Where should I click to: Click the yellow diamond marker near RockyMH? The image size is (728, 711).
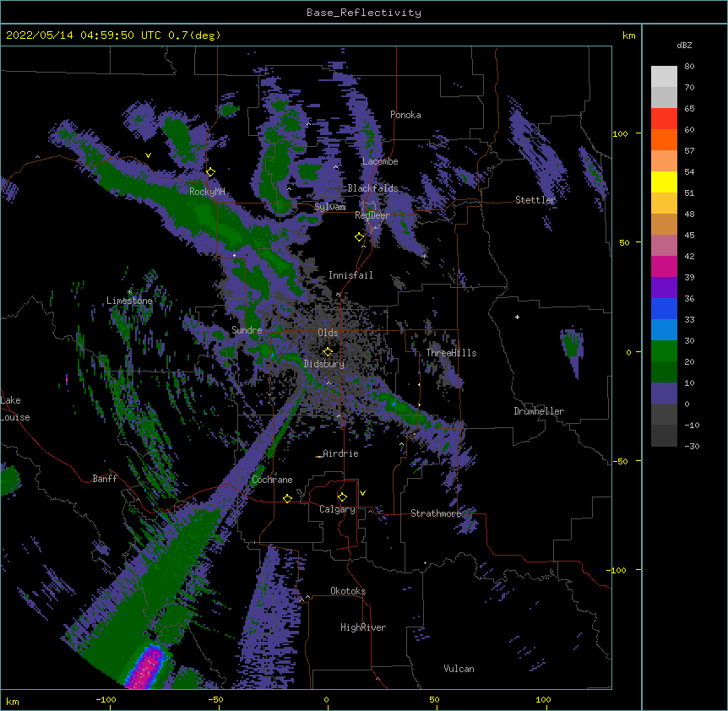coord(211,172)
